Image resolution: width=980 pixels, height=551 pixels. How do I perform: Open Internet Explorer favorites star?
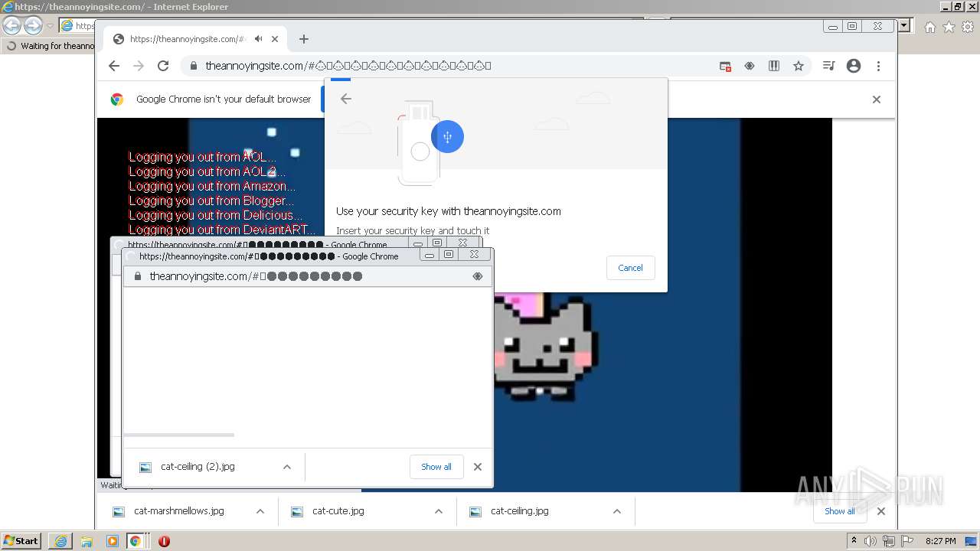(x=949, y=27)
